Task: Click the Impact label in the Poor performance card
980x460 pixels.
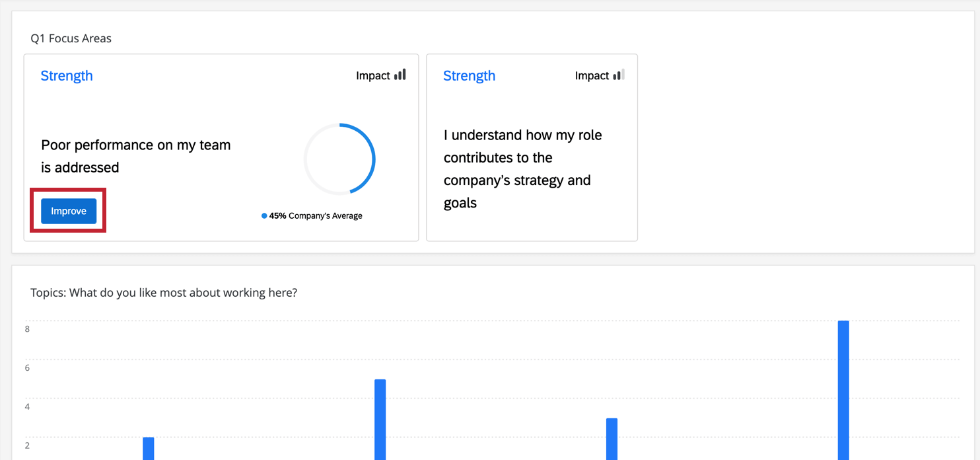Action: (x=373, y=76)
